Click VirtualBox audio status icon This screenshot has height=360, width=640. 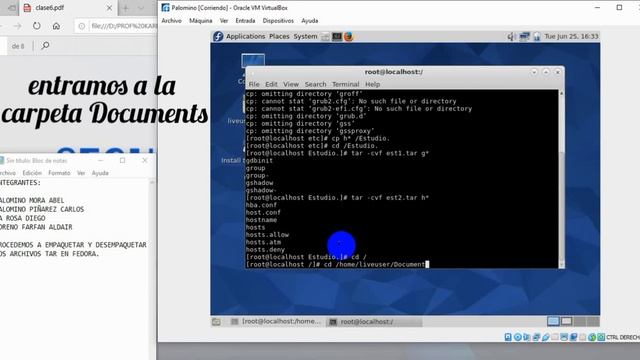pyautogui.click(x=527, y=337)
